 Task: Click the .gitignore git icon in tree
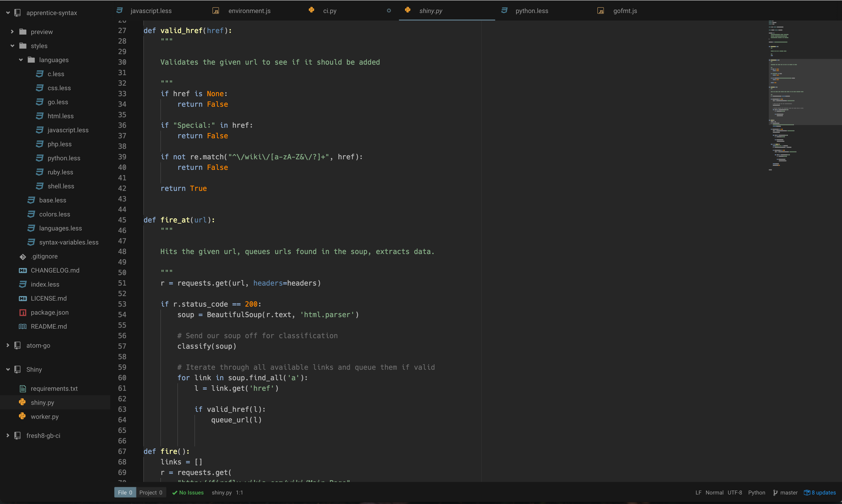click(23, 257)
